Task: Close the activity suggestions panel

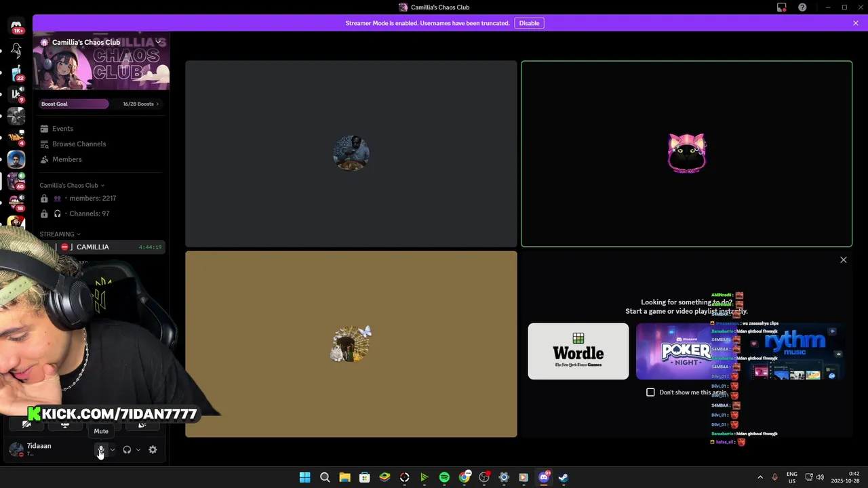Action: pyautogui.click(x=844, y=260)
